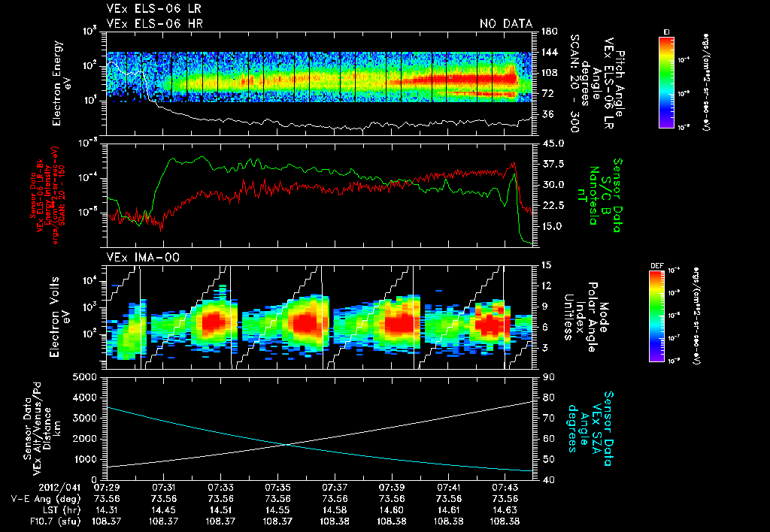
Task: Click the LST value 14.45
Action: pyautogui.click(x=163, y=510)
